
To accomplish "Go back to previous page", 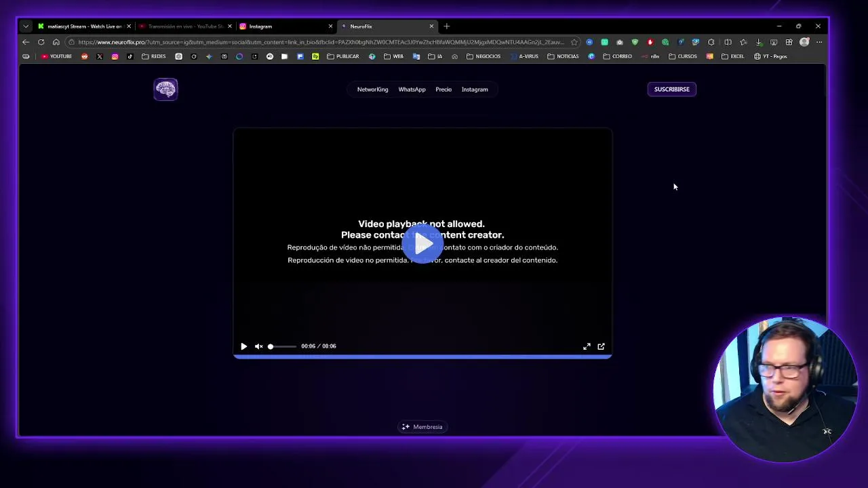I will [26, 42].
